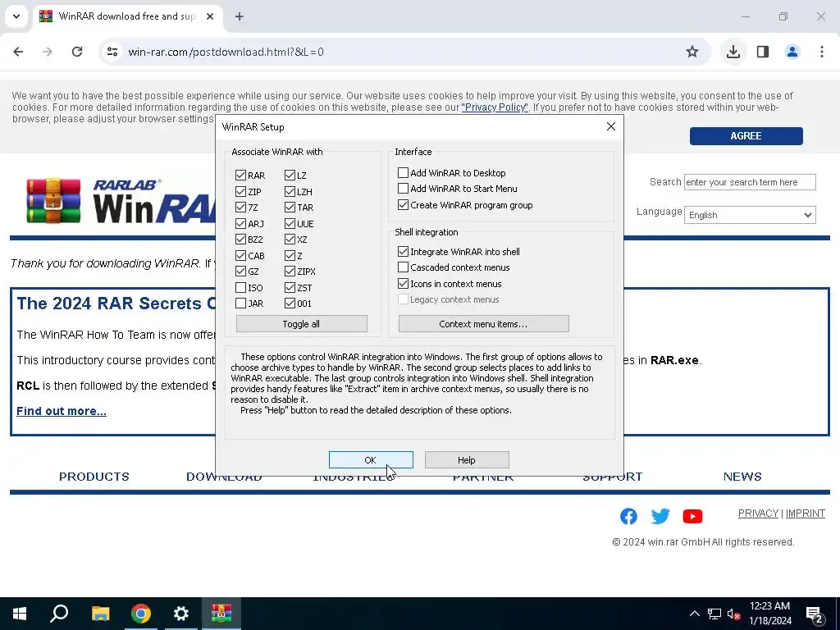
Task: Toggle the TAR association checkbox
Action: 290,208
